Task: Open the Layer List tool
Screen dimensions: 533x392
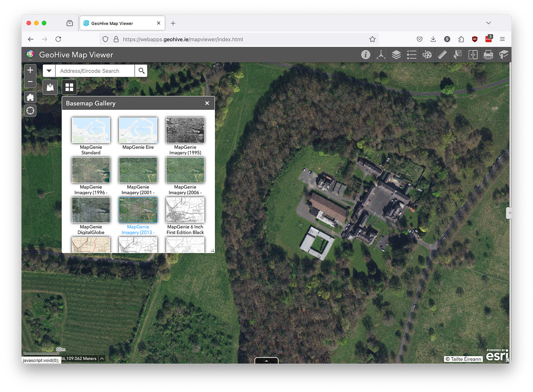Action: (396, 55)
